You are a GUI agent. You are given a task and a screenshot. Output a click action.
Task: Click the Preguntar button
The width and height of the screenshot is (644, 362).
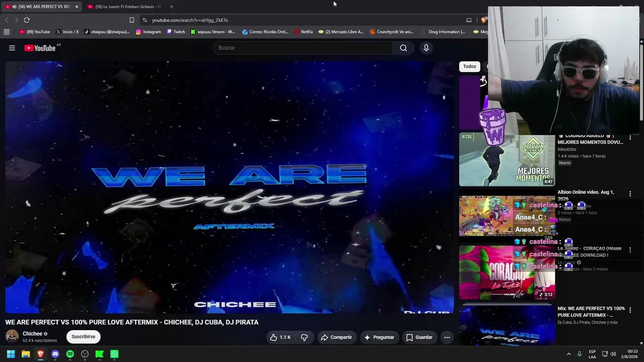coord(379,337)
